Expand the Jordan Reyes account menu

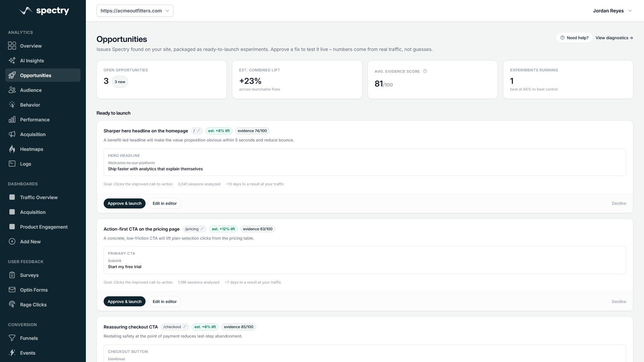coord(612,11)
